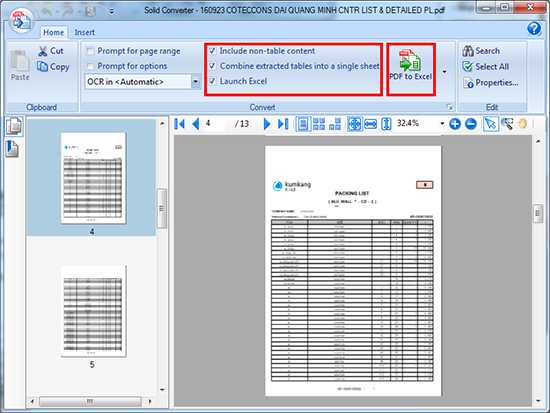Switch to single page view

point(303,124)
